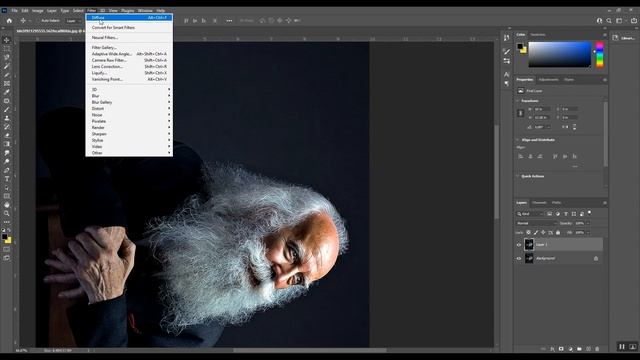Click the Properties panel vertical scrollbar
The height and width of the screenshot is (360, 640).
tap(605, 135)
